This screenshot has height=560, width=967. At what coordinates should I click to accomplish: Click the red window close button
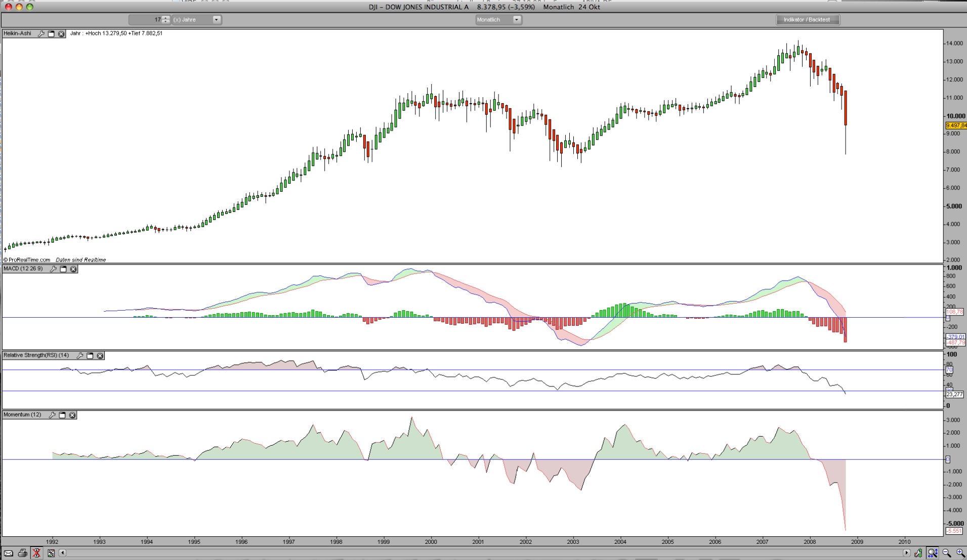click(9, 7)
